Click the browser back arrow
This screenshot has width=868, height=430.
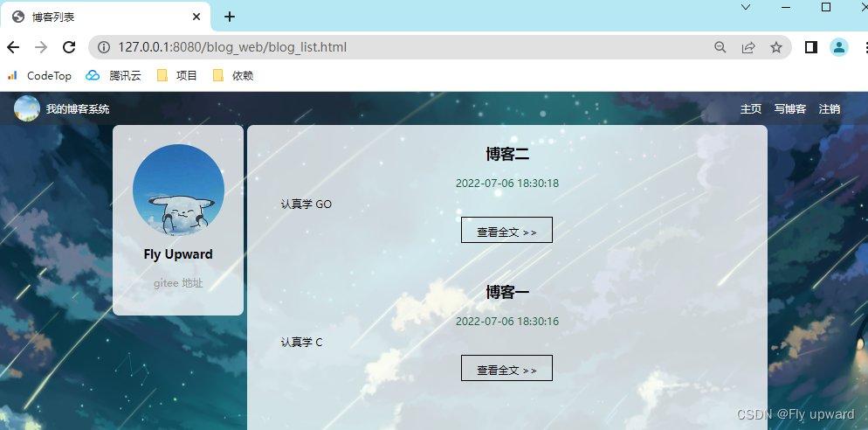click(13, 47)
